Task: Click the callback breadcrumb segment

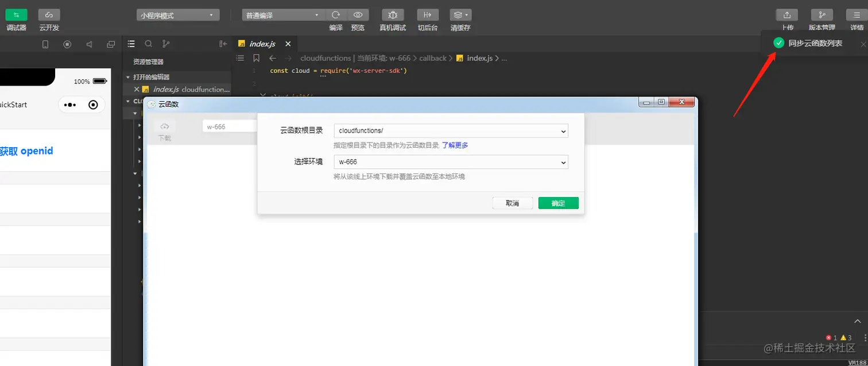Action: [x=433, y=58]
